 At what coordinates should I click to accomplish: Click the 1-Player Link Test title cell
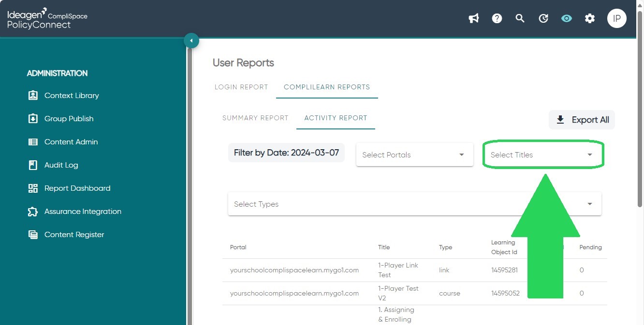[398, 270]
